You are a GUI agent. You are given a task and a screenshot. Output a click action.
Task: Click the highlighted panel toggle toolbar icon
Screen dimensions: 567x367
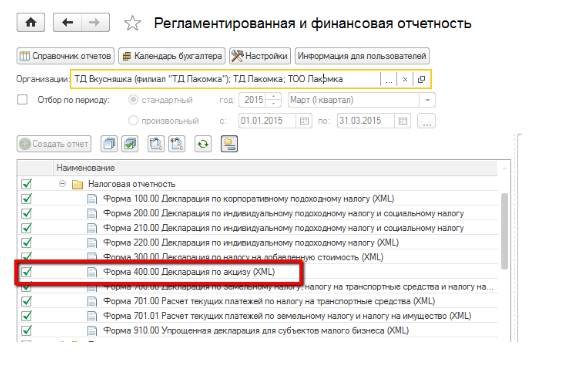[229, 144]
